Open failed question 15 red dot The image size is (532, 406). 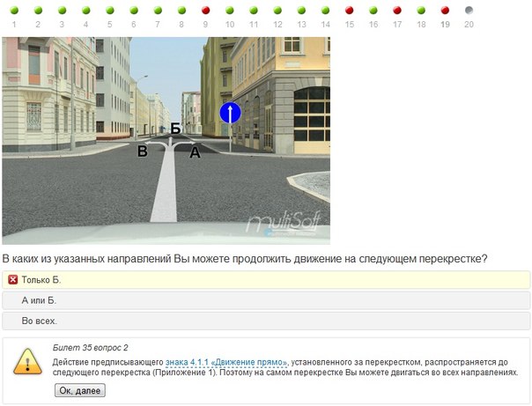click(349, 11)
